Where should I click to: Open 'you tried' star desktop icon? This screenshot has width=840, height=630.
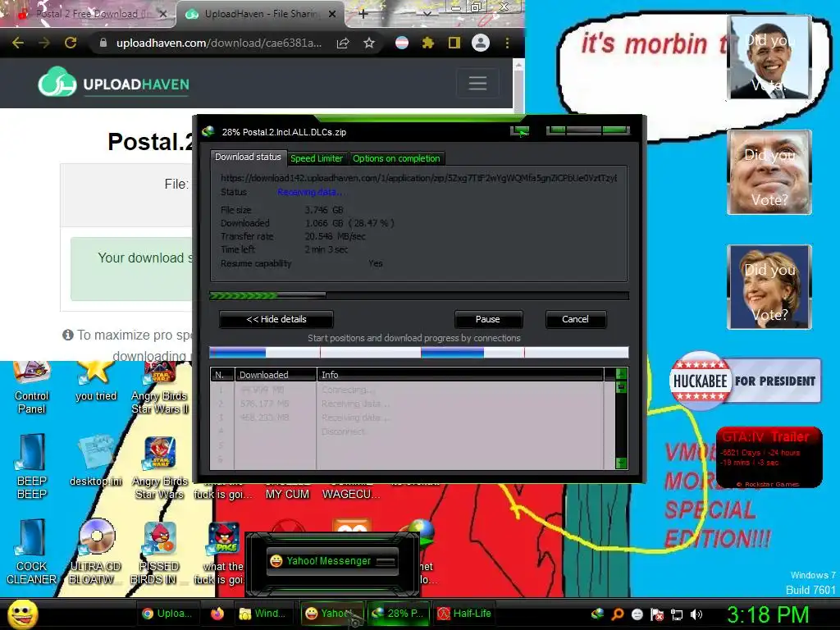coord(95,381)
